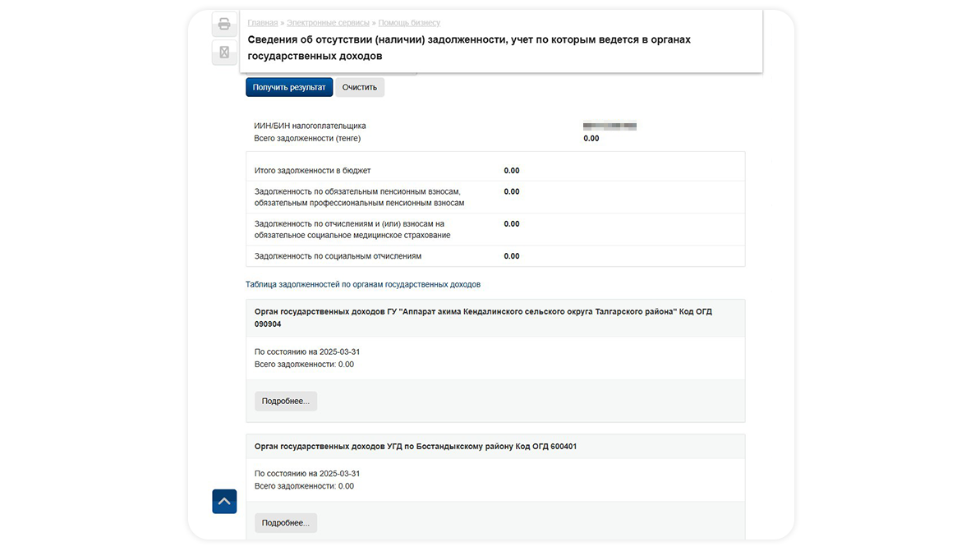Expand Подробнее for Кендалинского сельского округа
The height and width of the screenshot is (551, 980).
[x=286, y=401]
